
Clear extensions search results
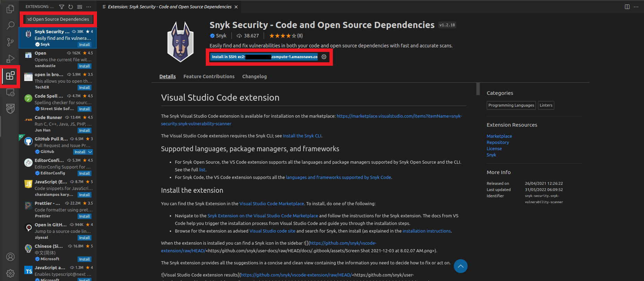coord(80,7)
